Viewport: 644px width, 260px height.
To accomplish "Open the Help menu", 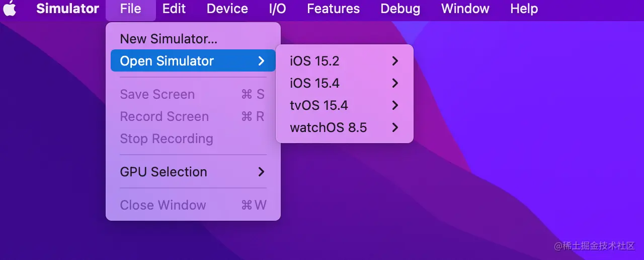I will pyautogui.click(x=524, y=9).
